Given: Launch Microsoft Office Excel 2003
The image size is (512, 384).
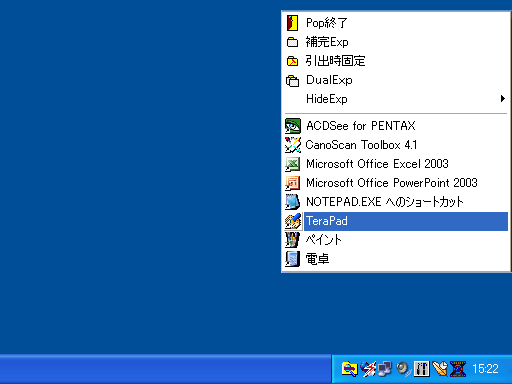Looking at the screenshot, I should (x=396, y=164).
